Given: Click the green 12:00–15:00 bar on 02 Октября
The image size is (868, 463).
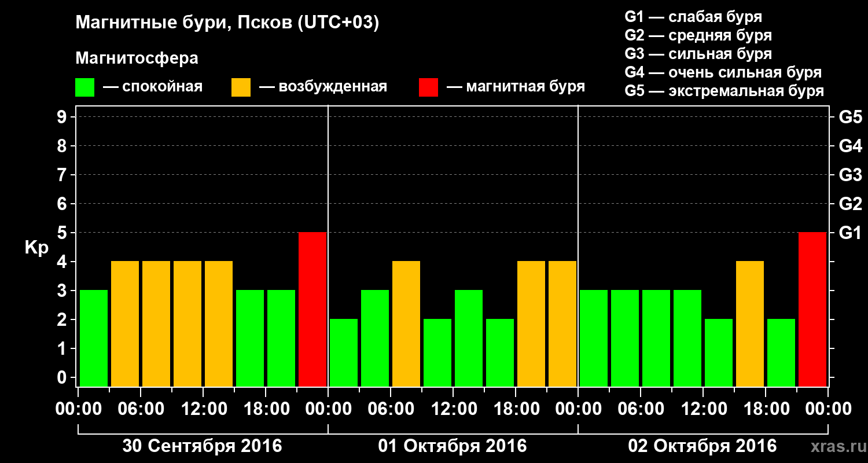Looking at the screenshot, I should (x=719, y=352).
